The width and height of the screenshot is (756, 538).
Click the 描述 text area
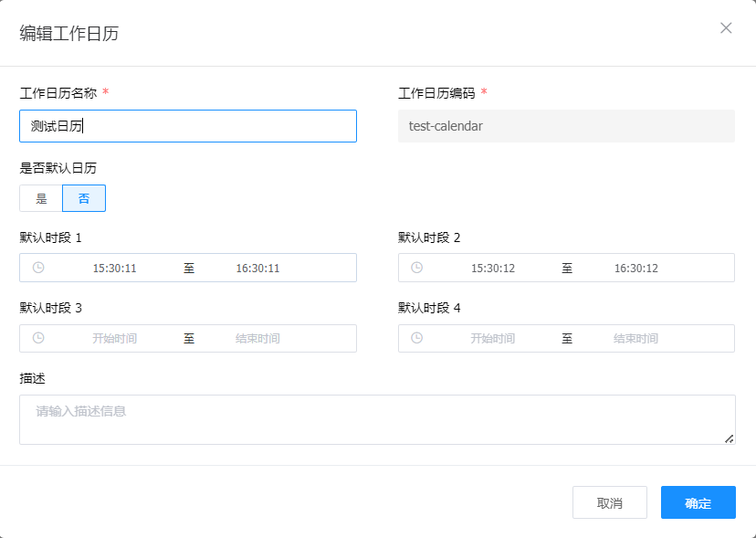pyautogui.click(x=376, y=419)
